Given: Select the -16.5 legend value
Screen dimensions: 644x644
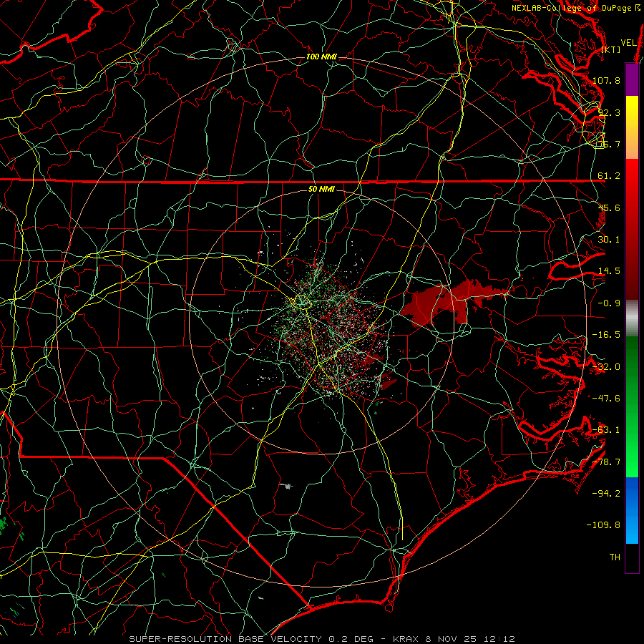Looking at the screenshot, I should (607, 335).
